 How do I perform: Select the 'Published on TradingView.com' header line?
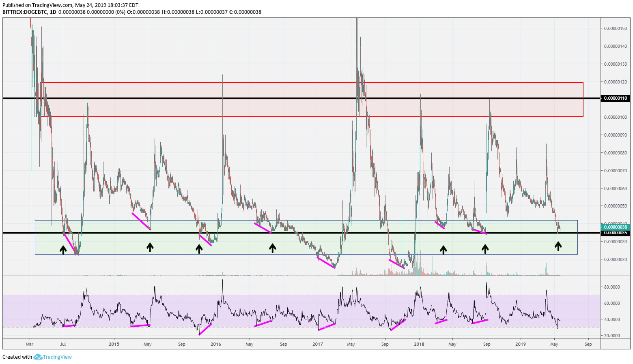(70, 5)
